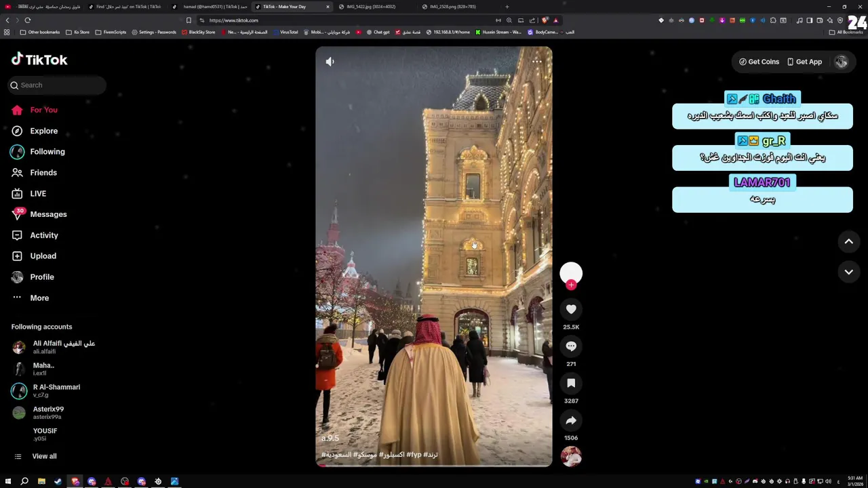Image resolution: width=868 pixels, height=488 pixels.
Task: Open the sound disc thumbnail below share
Action: tap(571, 456)
